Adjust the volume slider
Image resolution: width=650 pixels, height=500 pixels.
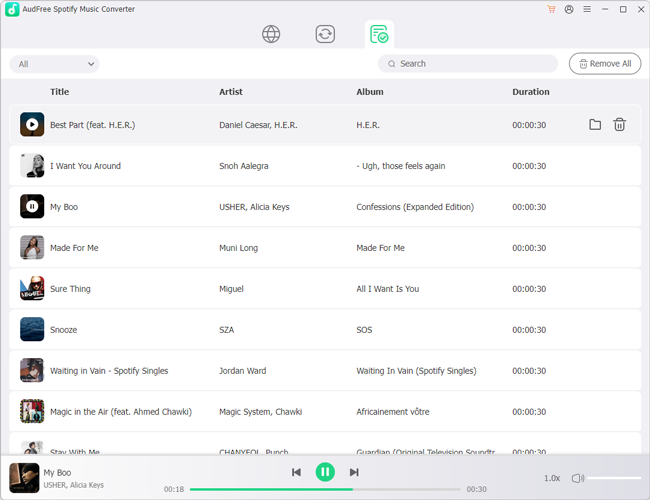tap(614, 478)
